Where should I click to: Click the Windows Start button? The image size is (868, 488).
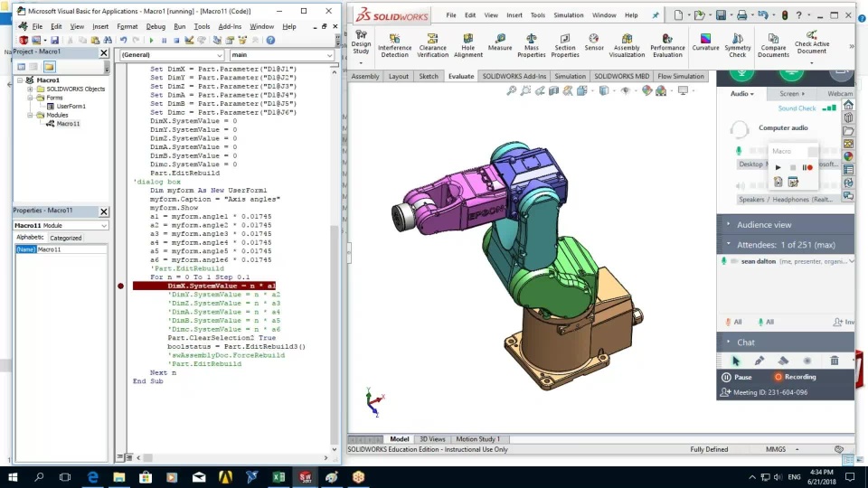tap(12, 477)
